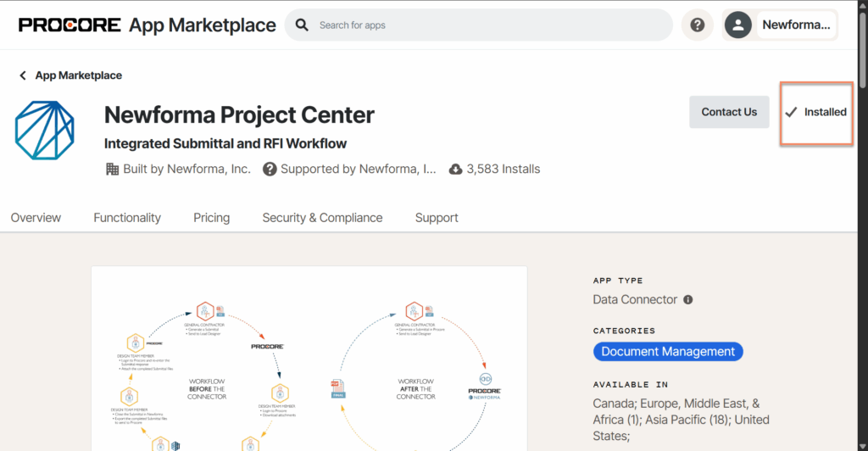
Task: Open the workflow diagram thumbnail image
Action: (x=309, y=359)
